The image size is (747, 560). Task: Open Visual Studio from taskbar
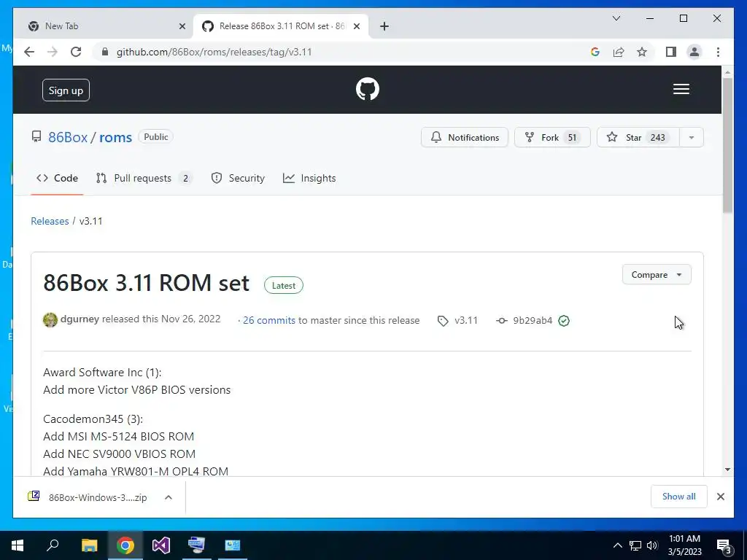click(x=161, y=545)
